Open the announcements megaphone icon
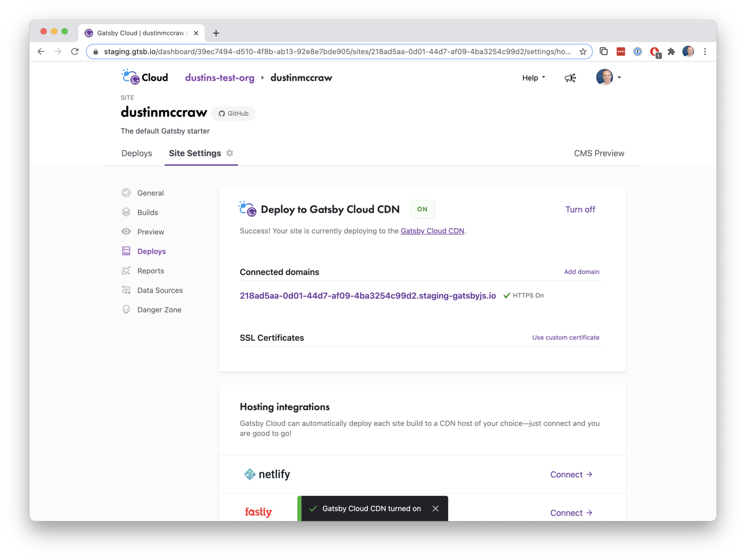Screen dimensions: 746x560 pyautogui.click(x=570, y=78)
